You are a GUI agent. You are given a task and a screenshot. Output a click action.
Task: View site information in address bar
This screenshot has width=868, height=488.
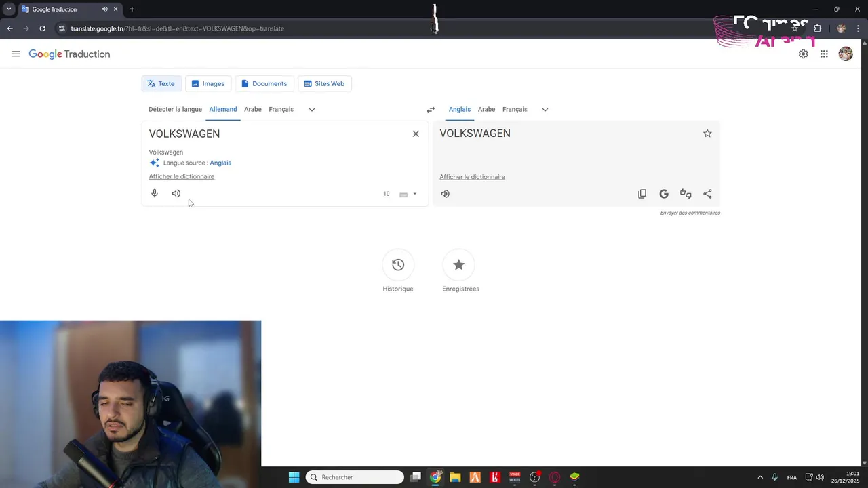pyautogui.click(x=62, y=28)
